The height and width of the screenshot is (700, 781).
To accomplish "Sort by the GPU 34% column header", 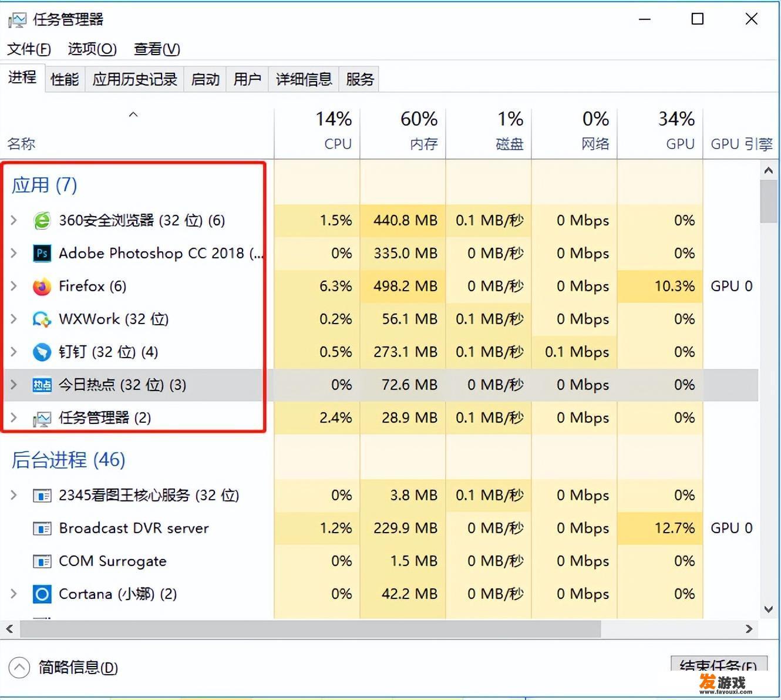I will click(x=660, y=134).
